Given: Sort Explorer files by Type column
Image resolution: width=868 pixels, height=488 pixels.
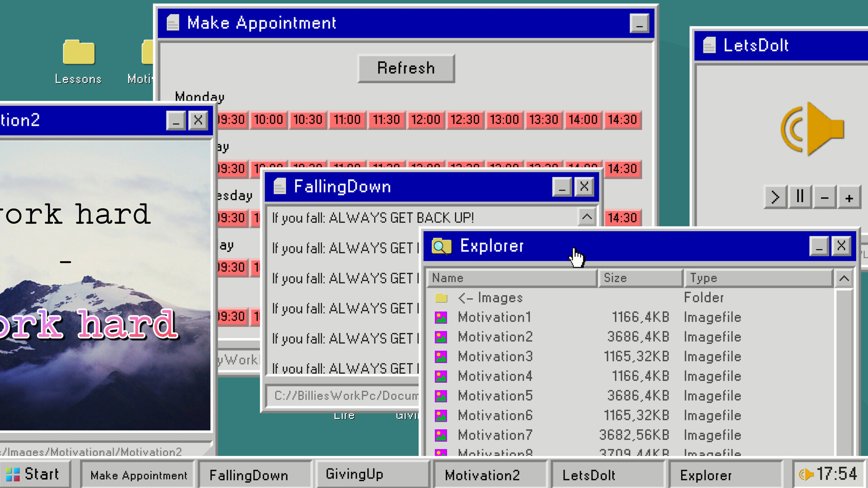Looking at the screenshot, I should (758, 278).
